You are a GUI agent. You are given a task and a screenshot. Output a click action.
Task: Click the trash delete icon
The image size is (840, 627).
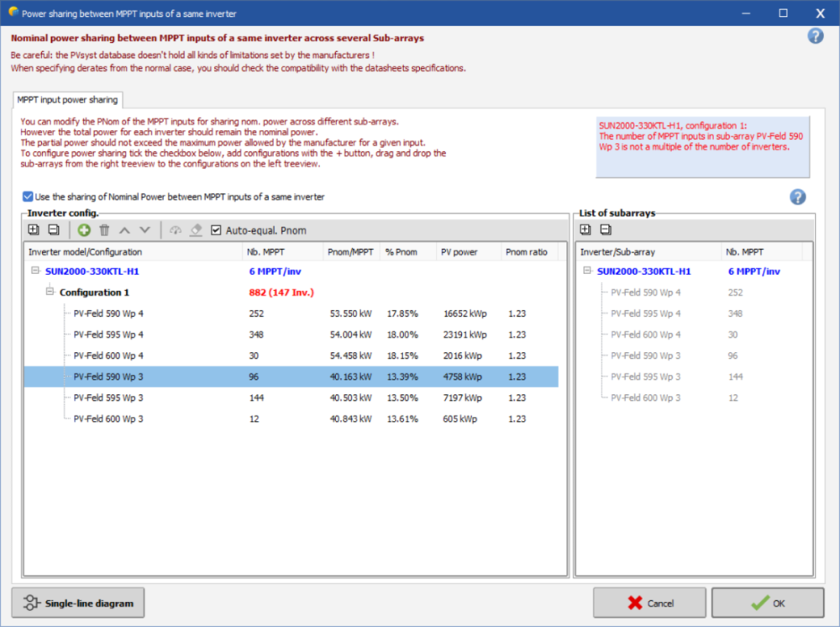(104, 230)
